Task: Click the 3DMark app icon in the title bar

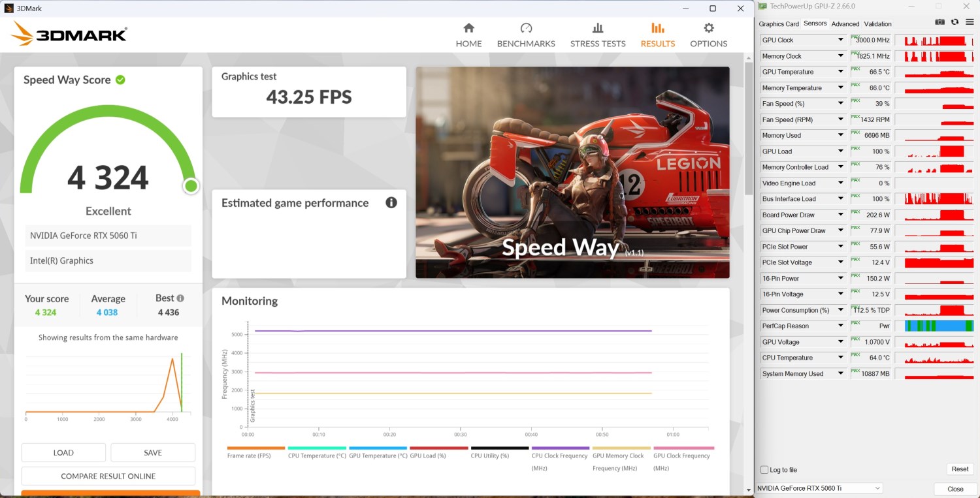Action: coord(8,8)
